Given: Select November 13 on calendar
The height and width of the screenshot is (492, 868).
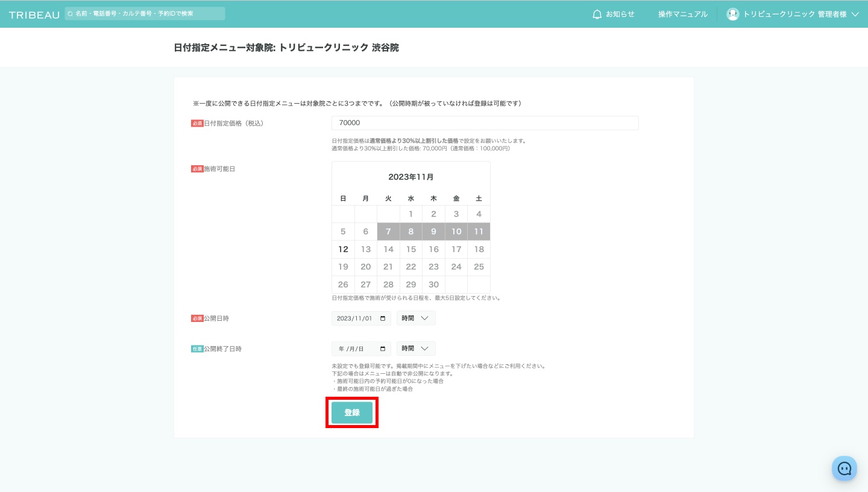Looking at the screenshot, I should tap(366, 249).
